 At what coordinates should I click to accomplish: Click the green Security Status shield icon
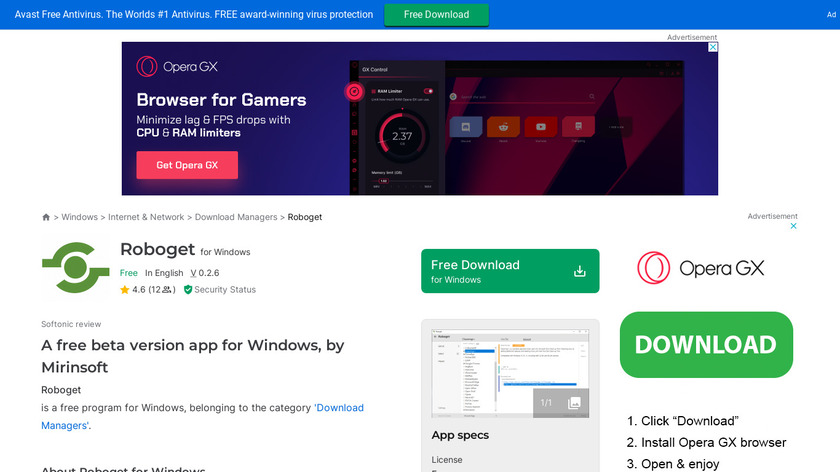point(188,290)
